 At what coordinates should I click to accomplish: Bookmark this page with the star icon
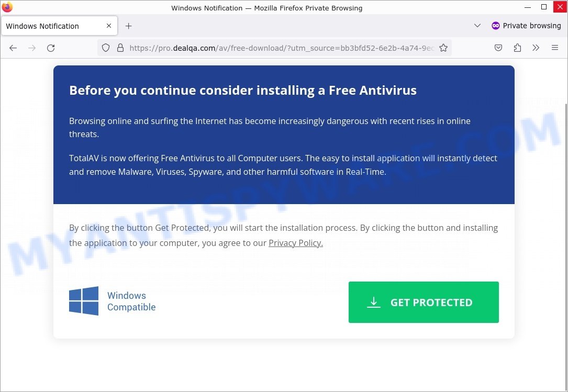(x=443, y=48)
